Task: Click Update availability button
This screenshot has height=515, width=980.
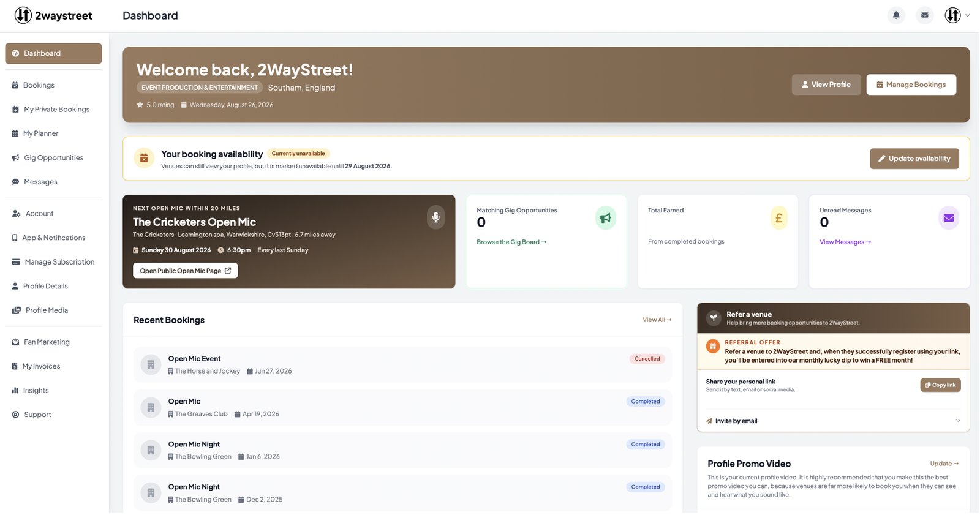Action: coord(914,159)
